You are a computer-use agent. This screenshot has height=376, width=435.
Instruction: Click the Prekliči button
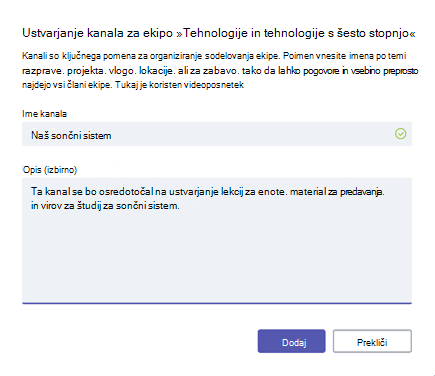click(x=372, y=341)
